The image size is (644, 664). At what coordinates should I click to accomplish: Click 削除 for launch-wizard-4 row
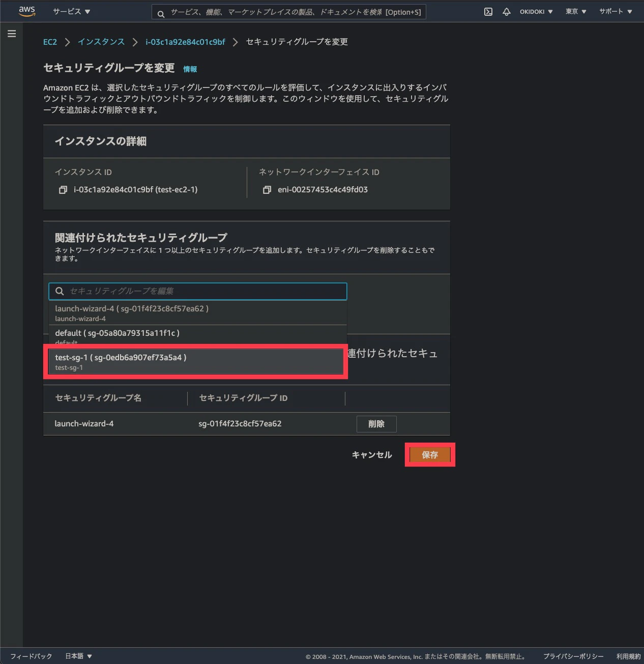pos(376,424)
